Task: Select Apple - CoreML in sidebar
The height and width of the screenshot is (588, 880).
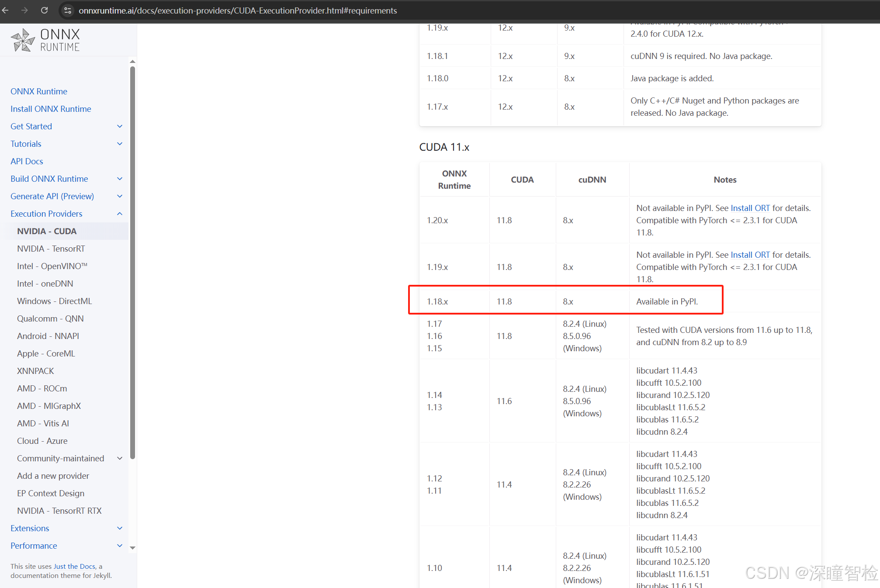Action: coord(46,353)
